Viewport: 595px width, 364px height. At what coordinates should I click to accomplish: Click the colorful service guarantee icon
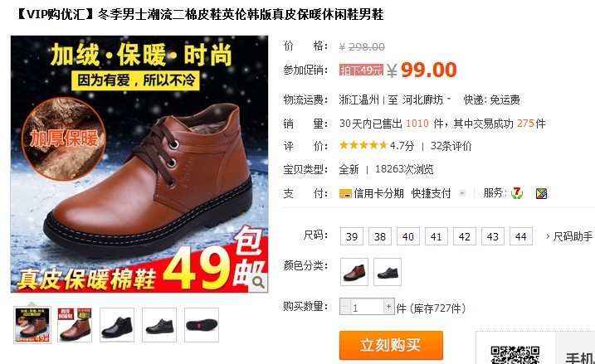coord(541,194)
